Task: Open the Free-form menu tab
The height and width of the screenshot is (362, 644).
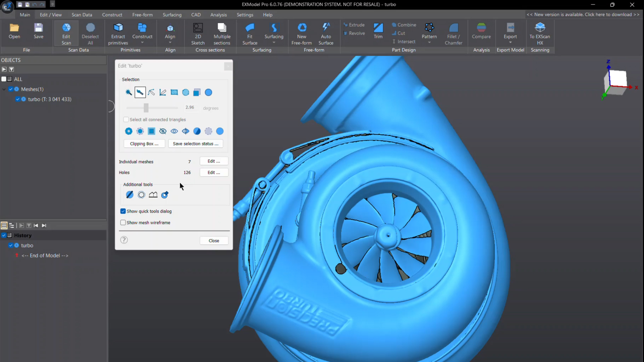Action: click(142, 15)
